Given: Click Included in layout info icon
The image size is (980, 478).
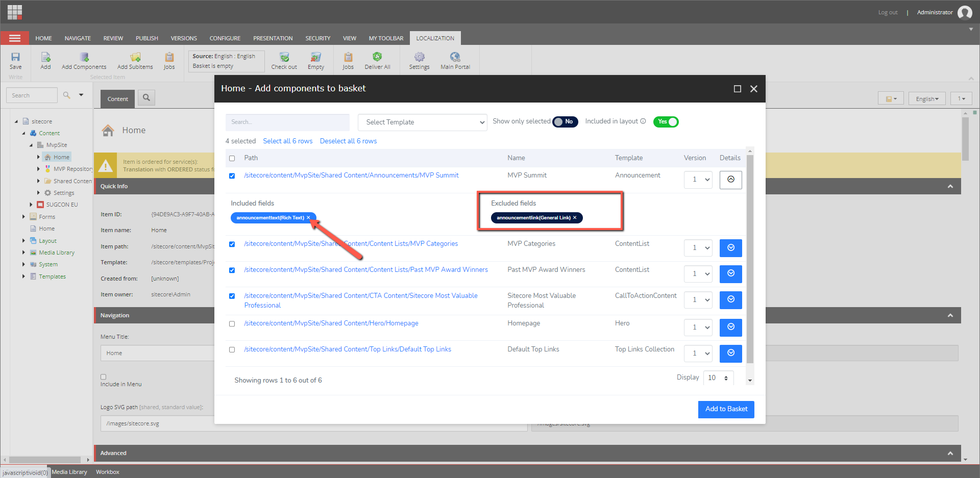Looking at the screenshot, I should [x=643, y=121].
